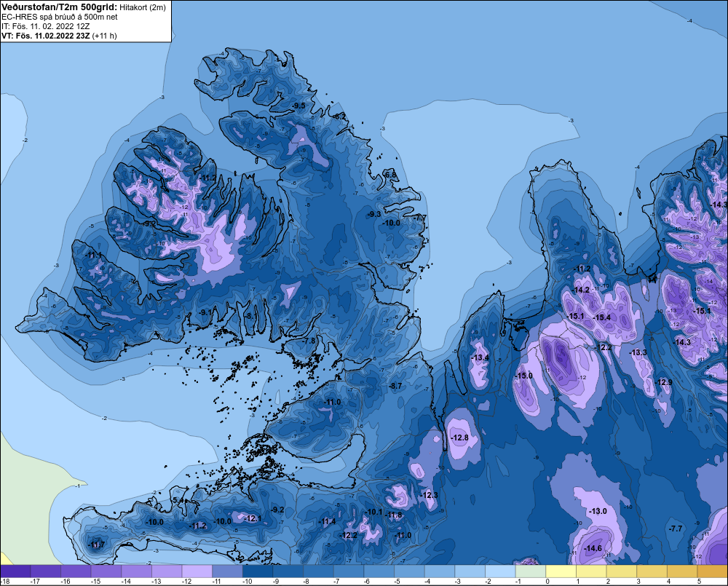Click the -13.0 temperature label

[x=598, y=511]
